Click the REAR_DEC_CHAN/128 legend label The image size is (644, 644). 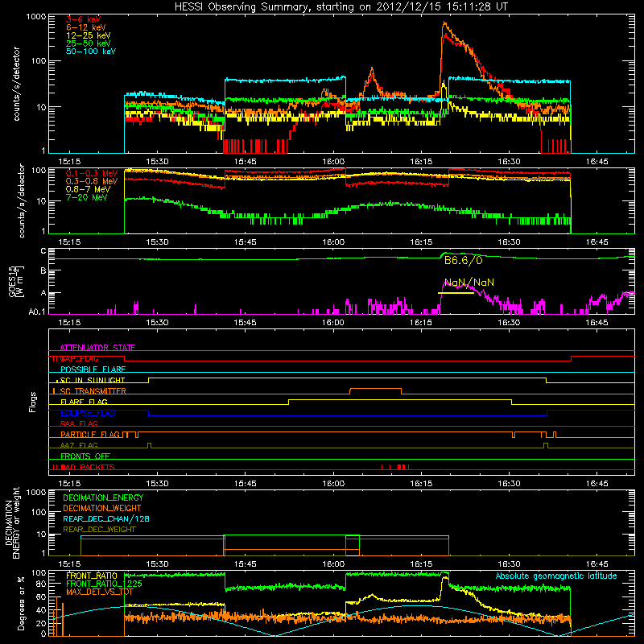(106, 519)
